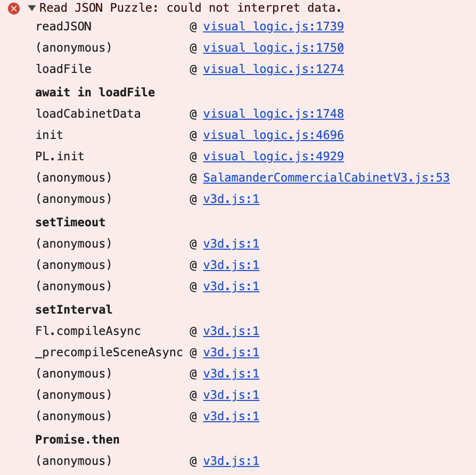The image size is (476, 475).
Task: Open loadCabinetData source at visual_logic.js:1748
Action: pyautogui.click(x=273, y=113)
